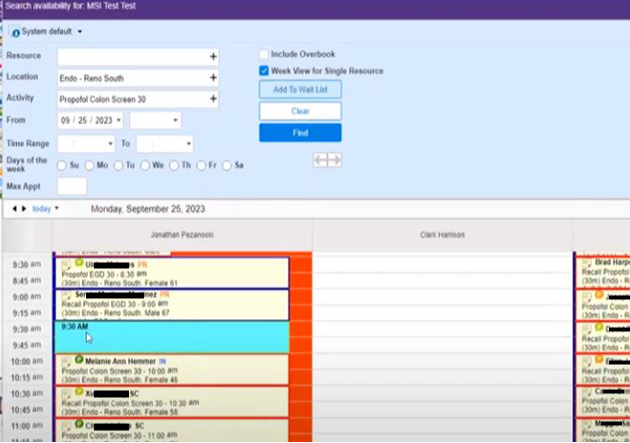Click the plus icon beside Activity field
630x443 pixels.
[x=213, y=99]
